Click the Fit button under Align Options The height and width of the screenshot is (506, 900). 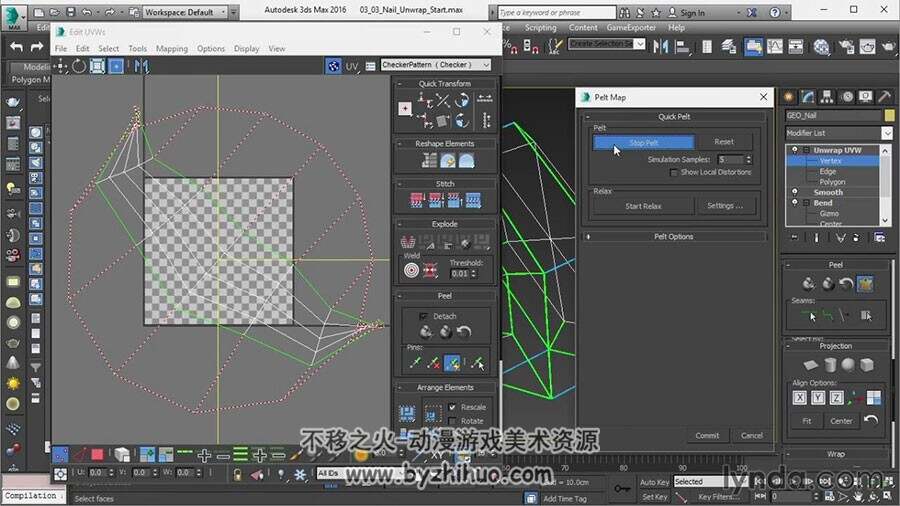coord(806,421)
